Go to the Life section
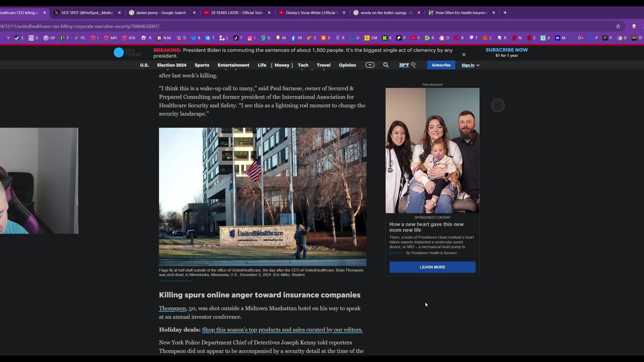This screenshot has height=362, width=644. click(262, 65)
